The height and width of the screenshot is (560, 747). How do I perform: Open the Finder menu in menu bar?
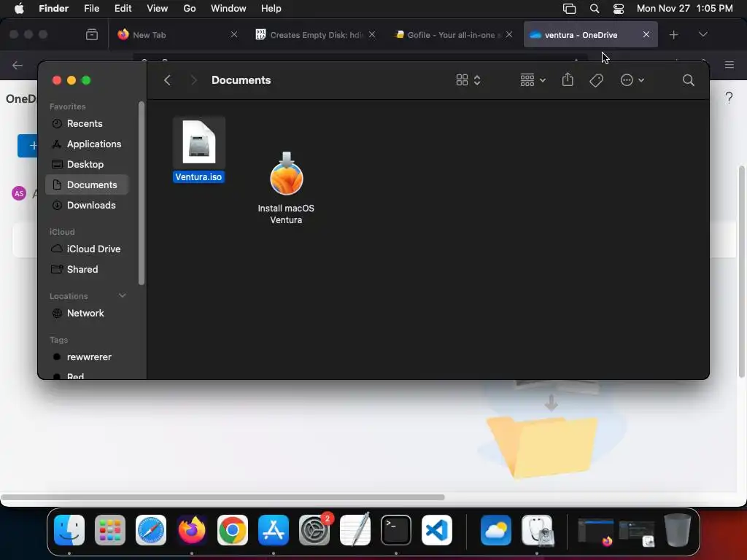(53, 9)
